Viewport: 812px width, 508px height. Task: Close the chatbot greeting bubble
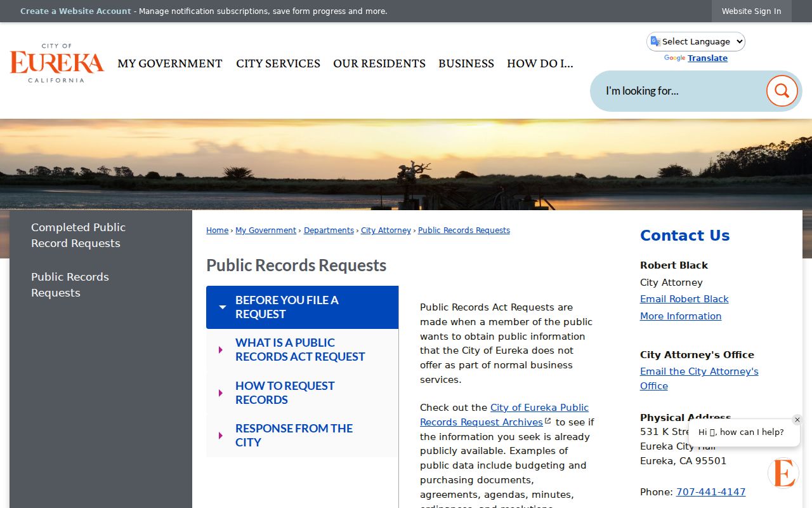click(797, 420)
